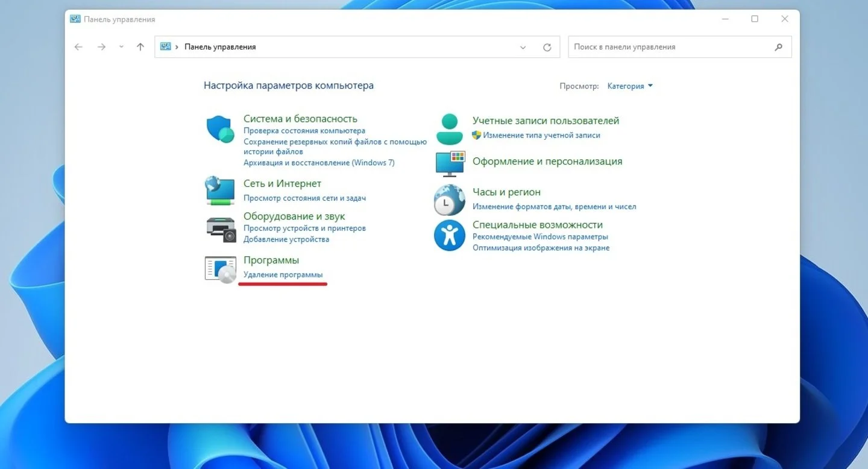The width and height of the screenshot is (868, 469).
Task: Open the User Accounts person icon
Action: click(x=450, y=129)
